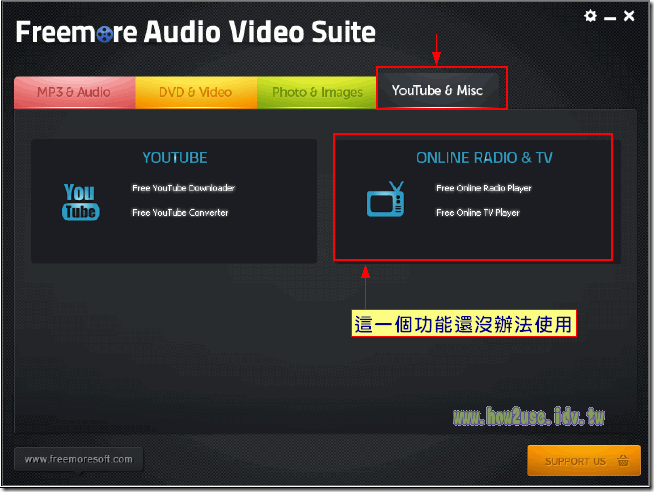This screenshot has width=654, height=492.
Task: Select the YouTube & Misc tab
Action: coord(437,91)
